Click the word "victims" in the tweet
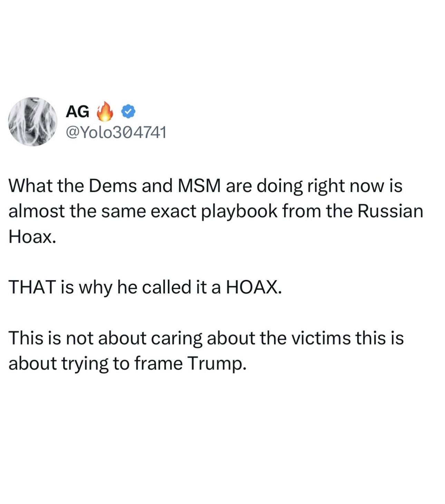The image size is (445, 504). (x=322, y=338)
